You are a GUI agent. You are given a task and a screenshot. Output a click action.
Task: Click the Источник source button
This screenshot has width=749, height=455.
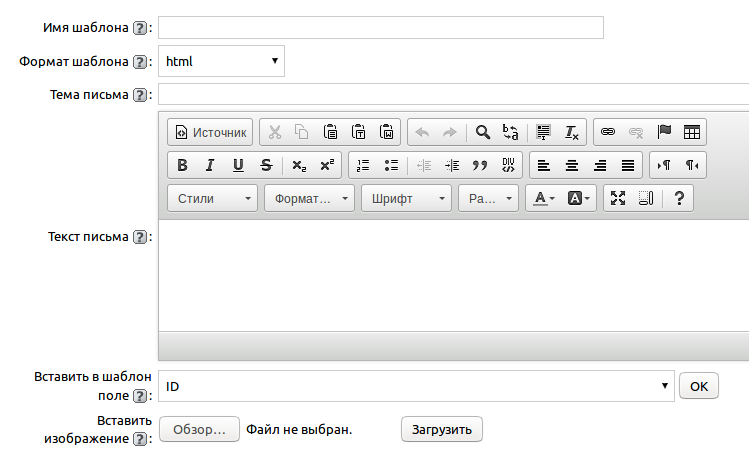210,132
